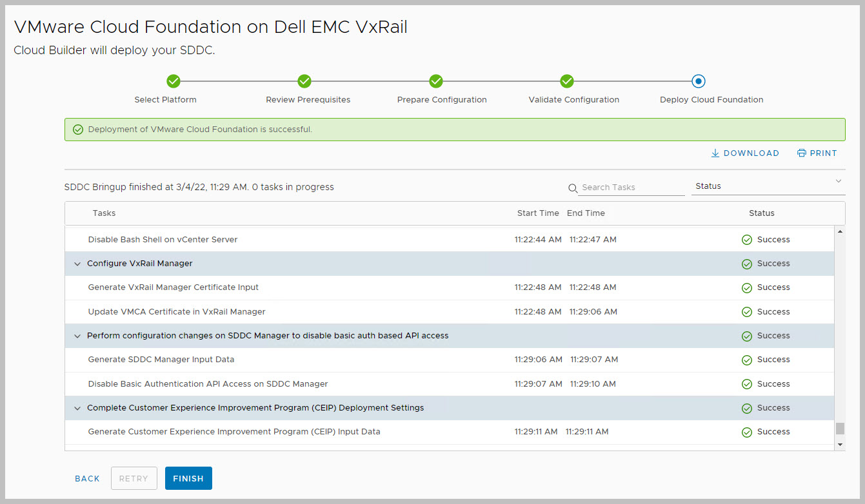The width and height of the screenshot is (865, 504).
Task: Collapse the Configure VxRail Manager section
Action: coord(77,264)
